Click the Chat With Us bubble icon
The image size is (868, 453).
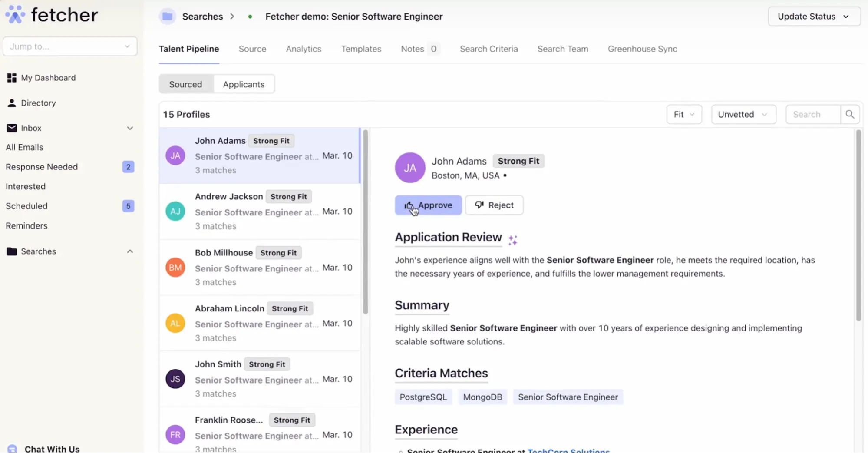point(12,449)
